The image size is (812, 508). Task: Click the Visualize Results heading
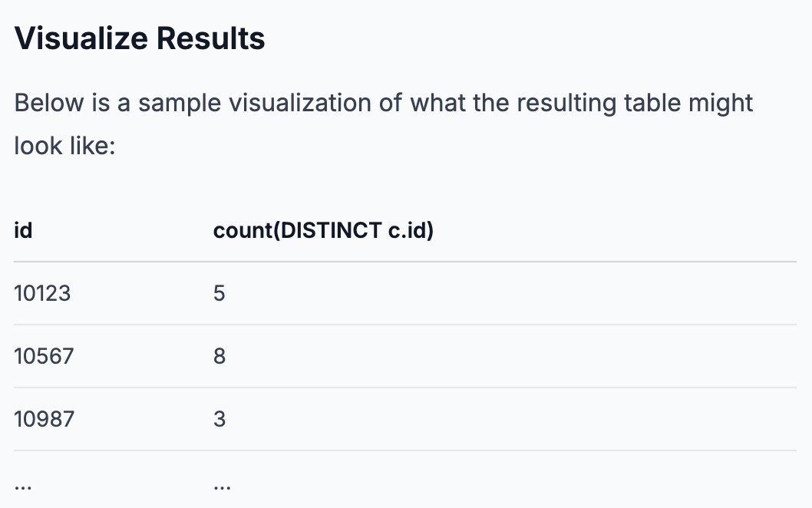tap(140, 38)
